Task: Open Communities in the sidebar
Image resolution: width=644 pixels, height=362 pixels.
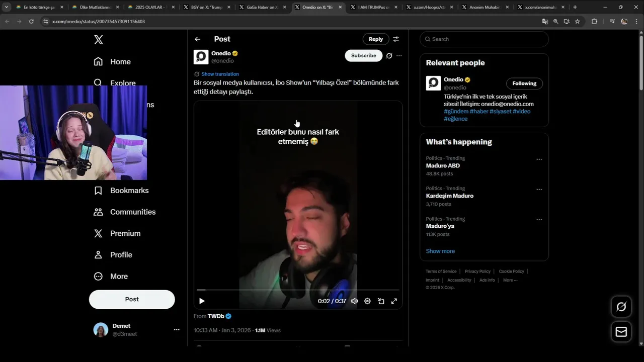Action: [x=125, y=212]
